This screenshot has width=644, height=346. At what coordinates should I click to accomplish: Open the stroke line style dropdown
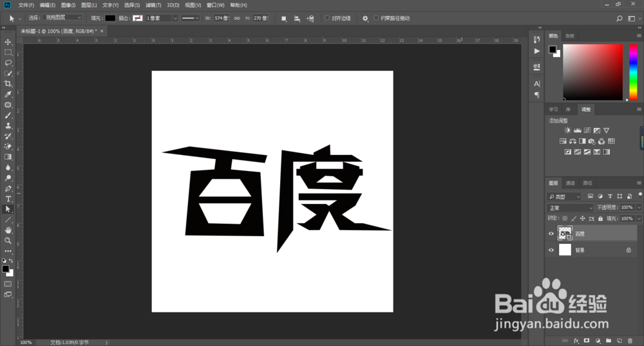(191, 18)
